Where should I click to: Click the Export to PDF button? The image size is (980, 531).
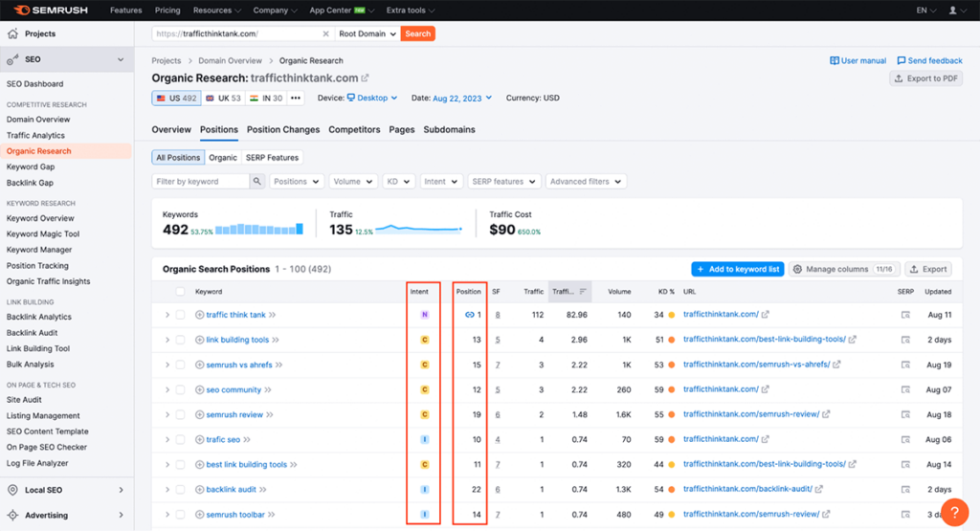click(x=926, y=78)
